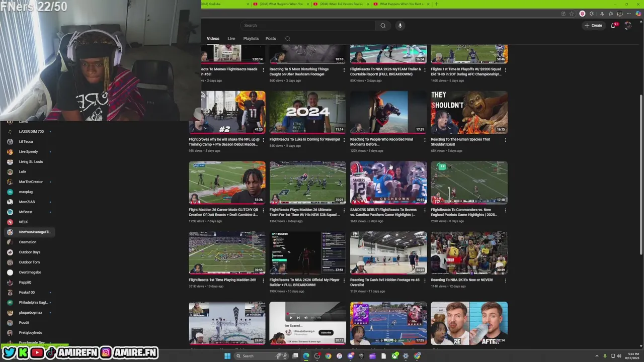Open options for Recorded Final Moments video
644x362 pixels.
[x=425, y=140]
